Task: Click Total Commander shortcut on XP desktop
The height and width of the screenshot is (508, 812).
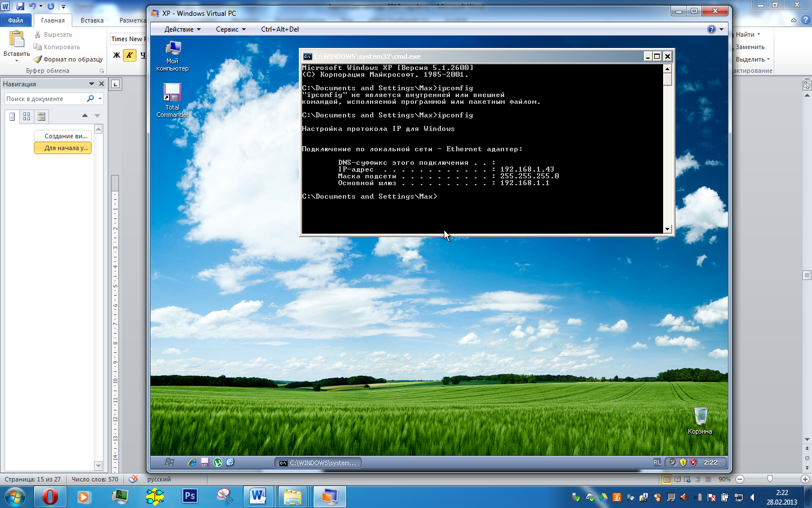Action: tap(173, 100)
